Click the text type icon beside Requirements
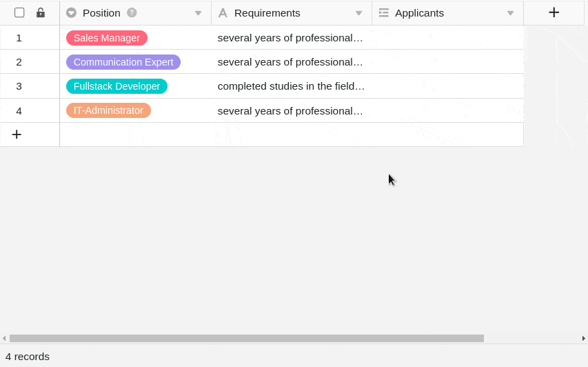 click(223, 13)
